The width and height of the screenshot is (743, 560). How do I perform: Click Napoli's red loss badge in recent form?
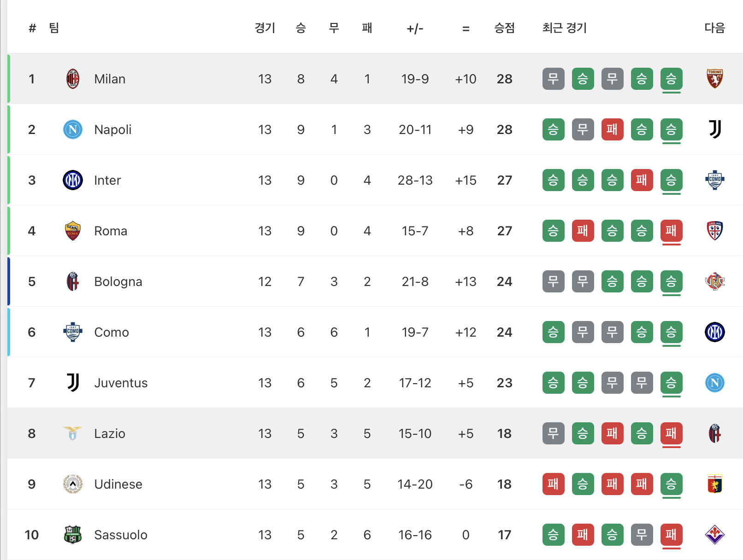pyautogui.click(x=612, y=129)
